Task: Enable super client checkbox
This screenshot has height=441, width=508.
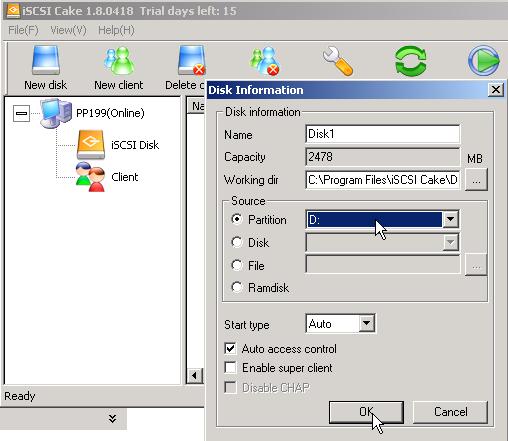Action: [x=230, y=368]
